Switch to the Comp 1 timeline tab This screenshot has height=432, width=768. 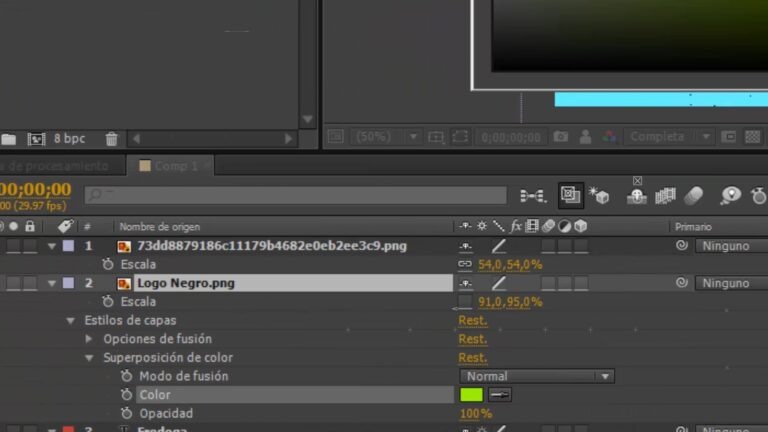(169, 166)
